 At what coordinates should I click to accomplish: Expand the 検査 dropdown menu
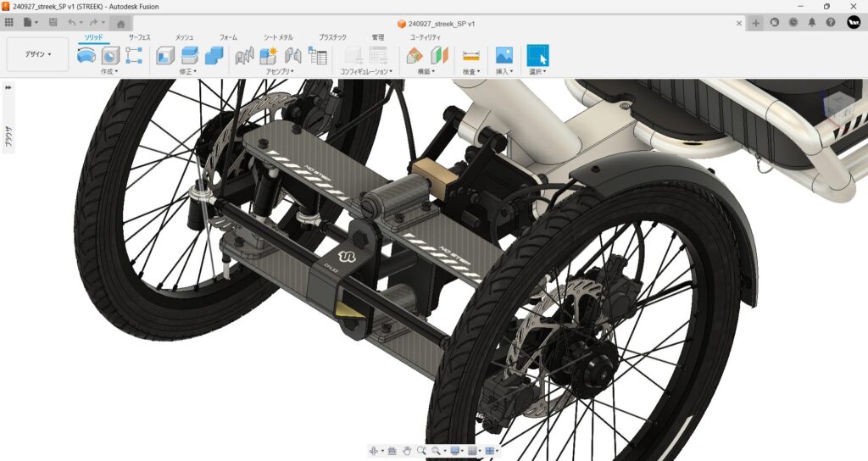[x=471, y=71]
